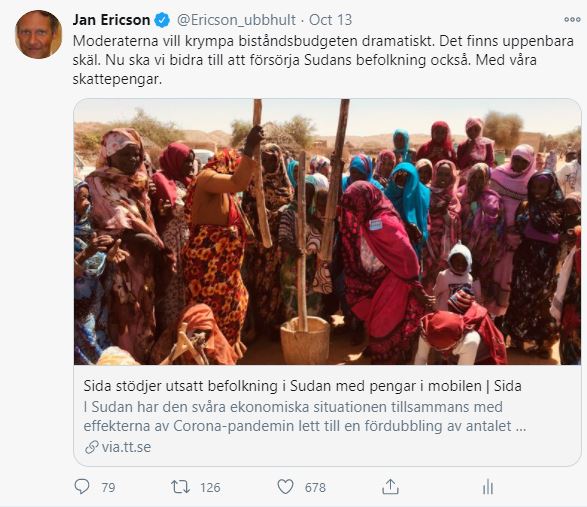This screenshot has height=507, width=587.
Task: Click the 79 replies count
Action: pos(108,488)
